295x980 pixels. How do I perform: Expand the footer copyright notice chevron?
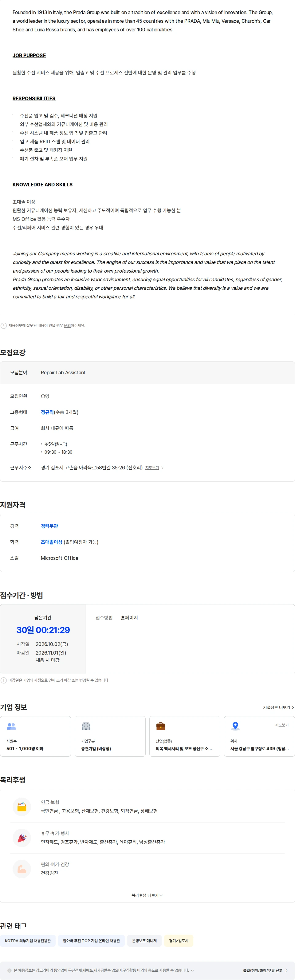pos(192,970)
